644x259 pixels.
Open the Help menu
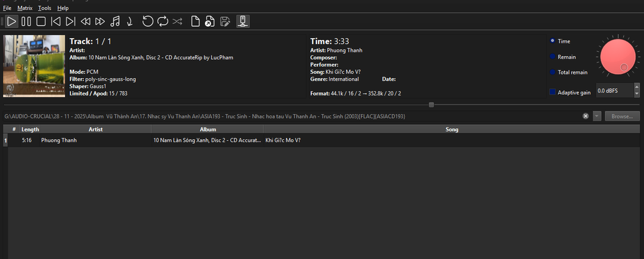tap(63, 8)
